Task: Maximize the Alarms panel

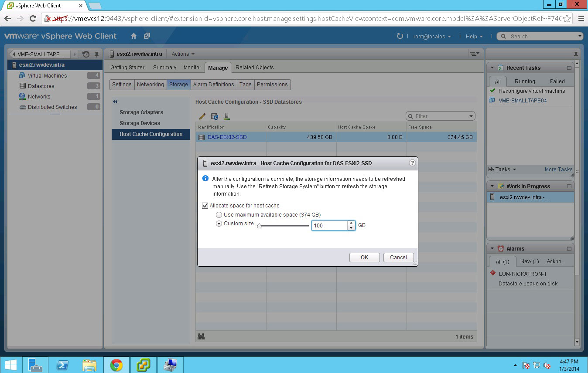Action: (x=569, y=249)
